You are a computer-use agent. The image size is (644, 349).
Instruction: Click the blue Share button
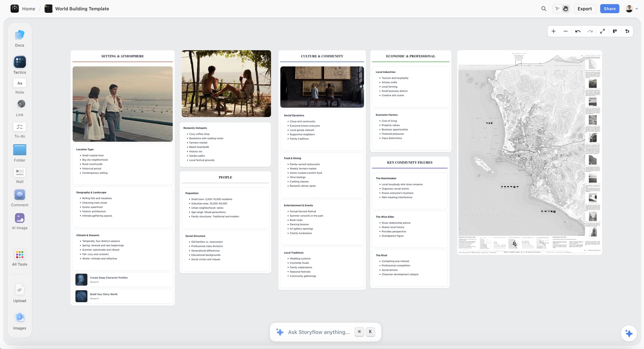(609, 9)
